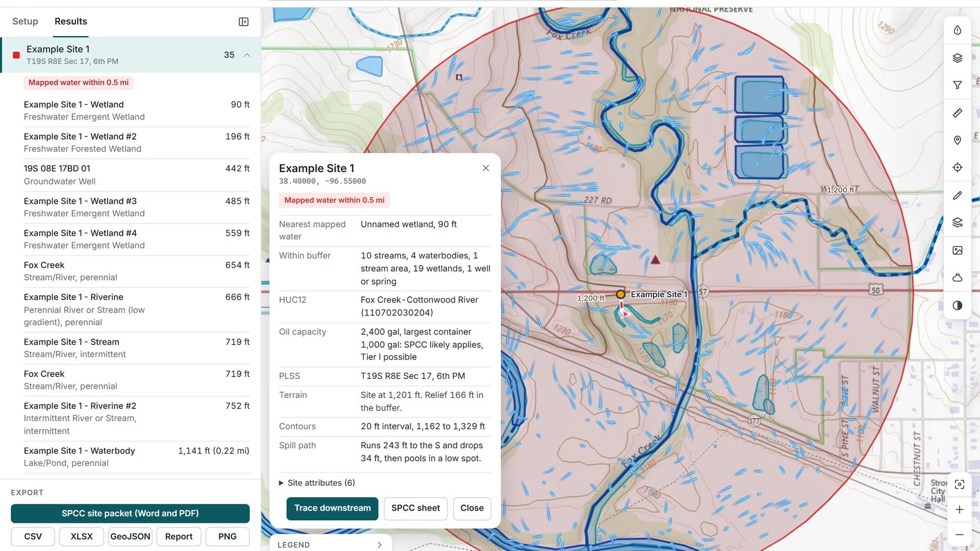Expand Site attributes (6) section
980x551 pixels.
317,483
